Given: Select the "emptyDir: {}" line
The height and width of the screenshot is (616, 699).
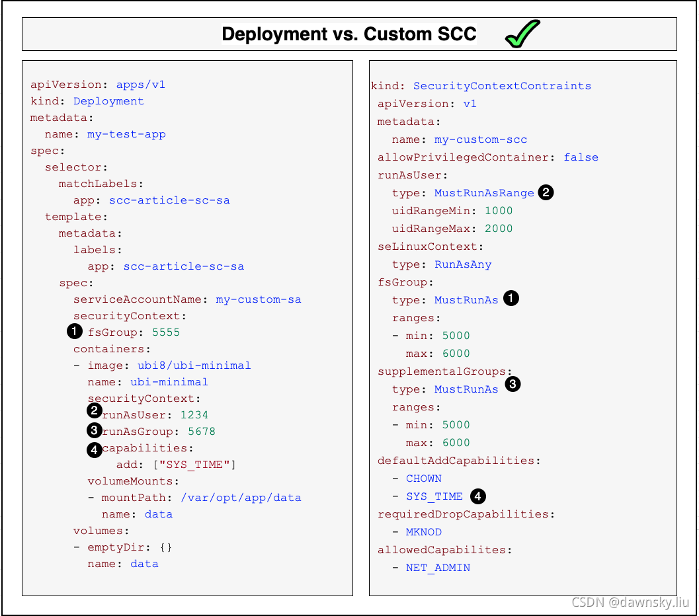Looking at the screenshot, I should click(130, 547).
